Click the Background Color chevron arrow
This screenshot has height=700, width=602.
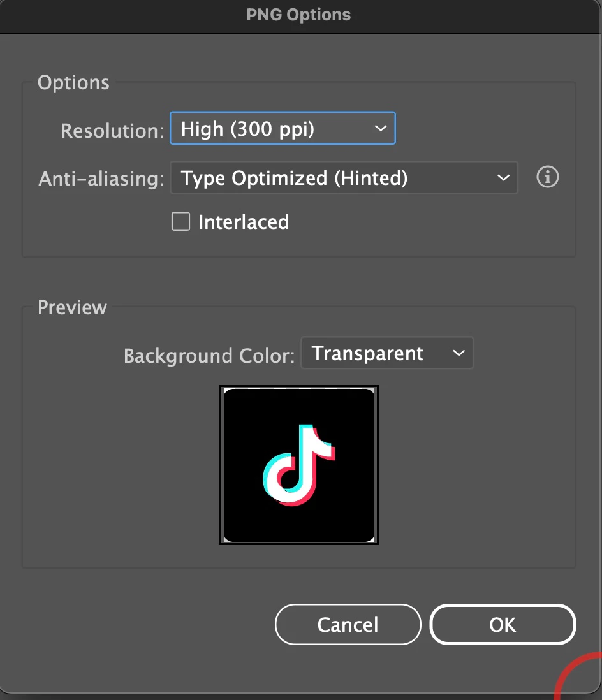point(459,353)
